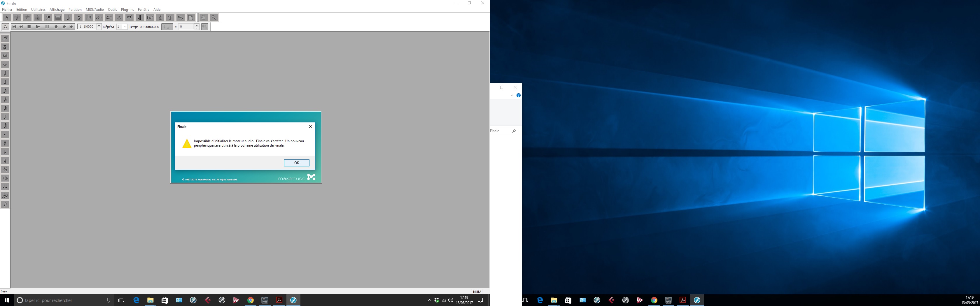Click the Hand Grabber tool
This screenshot has height=306, width=980.
(204, 17)
